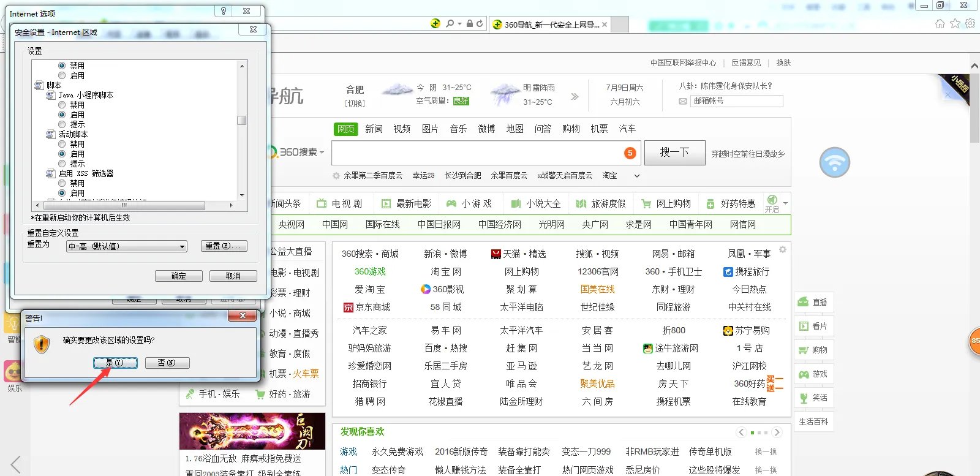Click the help question mark in Internet 选项
The height and width of the screenshot is (476, 980).
223,11
